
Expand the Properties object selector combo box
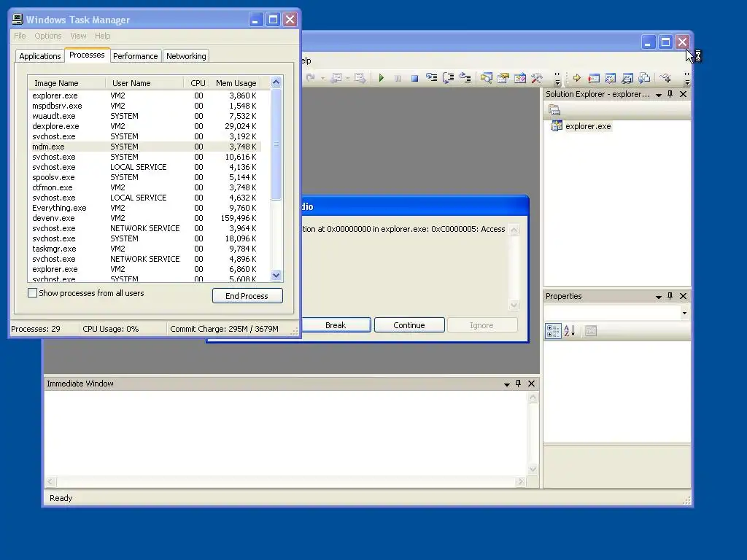(684, 313)
